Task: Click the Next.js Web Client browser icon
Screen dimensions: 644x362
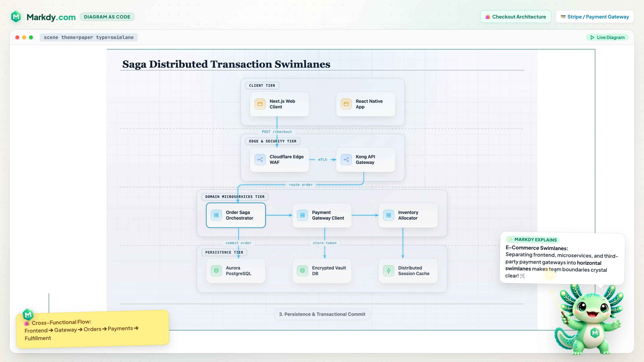Action: click(x=260, y=104)
